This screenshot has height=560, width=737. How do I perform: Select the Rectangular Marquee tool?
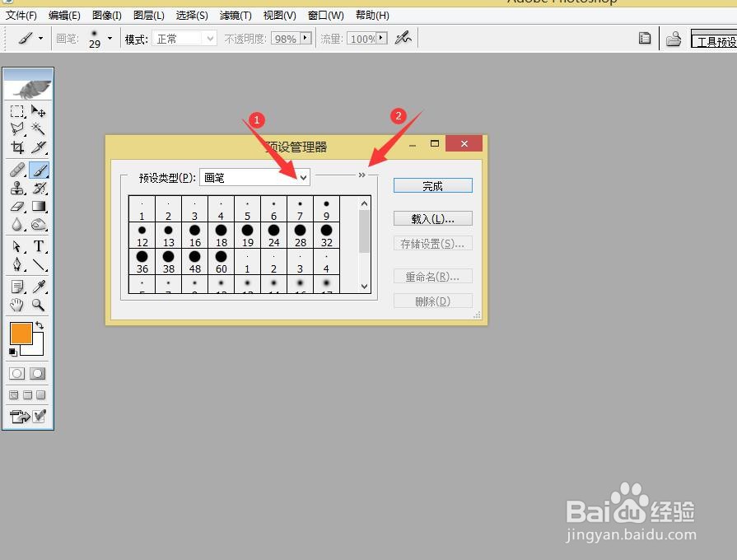(17, 111)
